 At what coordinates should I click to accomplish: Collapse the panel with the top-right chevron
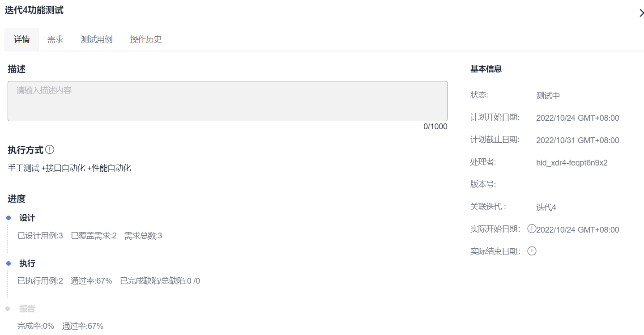(x=641, y=13)
